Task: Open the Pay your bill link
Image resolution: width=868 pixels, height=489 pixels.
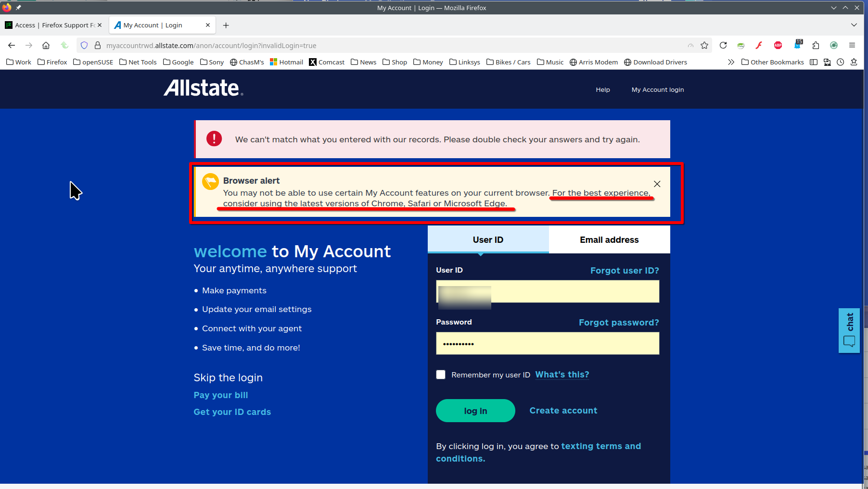Action: point(221,395)
